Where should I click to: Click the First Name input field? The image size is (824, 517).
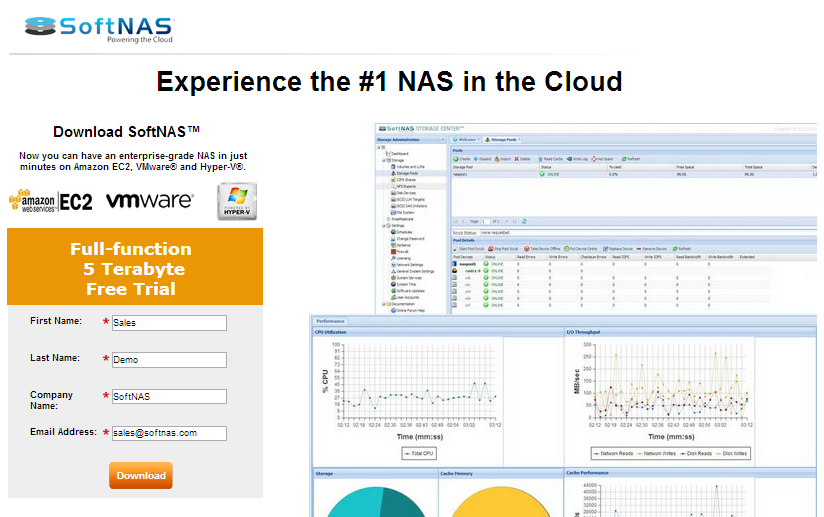click(169, 323)
